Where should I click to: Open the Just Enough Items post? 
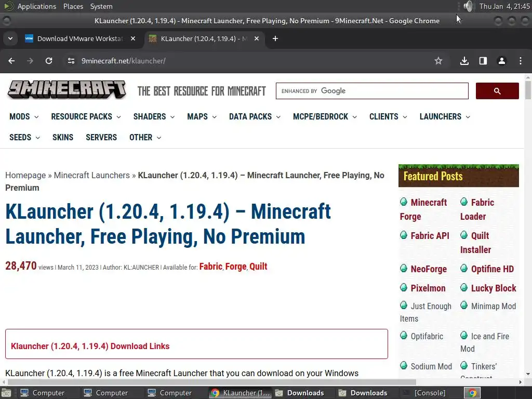tap(426, 312)
